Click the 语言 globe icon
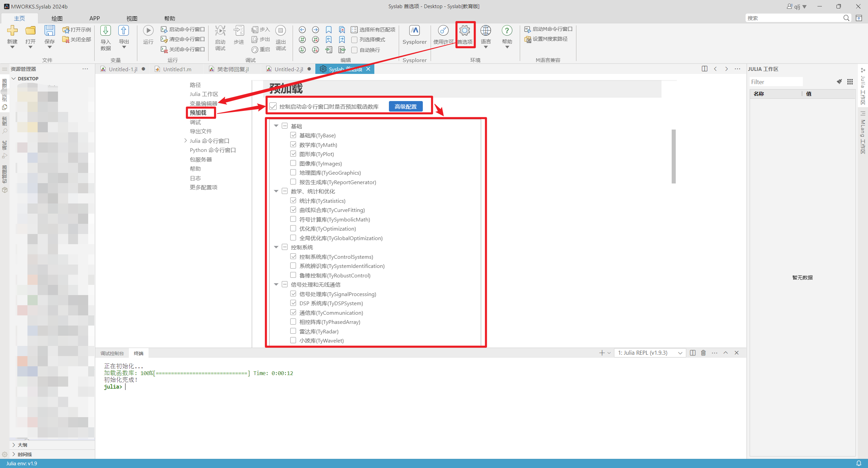868x468 pixels. coord(486,31)
